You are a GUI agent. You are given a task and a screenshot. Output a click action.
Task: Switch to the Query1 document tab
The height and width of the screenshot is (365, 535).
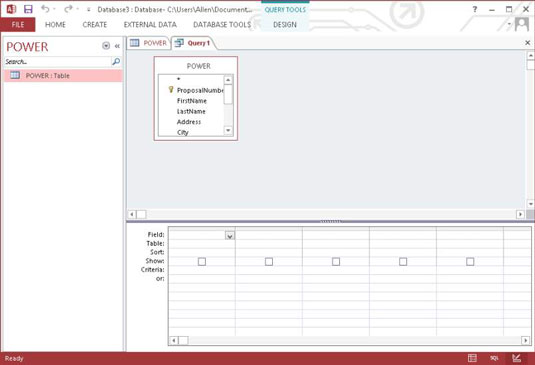pyautogui.click(x=193, y=43)
